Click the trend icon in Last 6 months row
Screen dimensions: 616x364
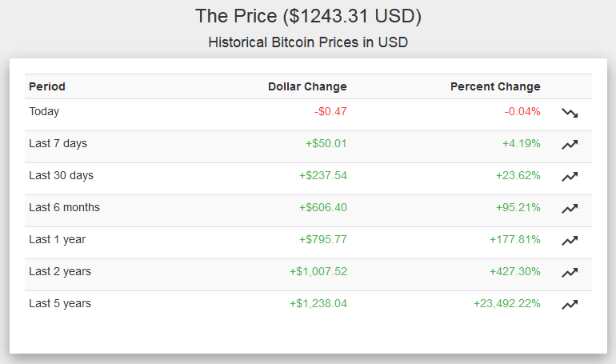(570, 209)
